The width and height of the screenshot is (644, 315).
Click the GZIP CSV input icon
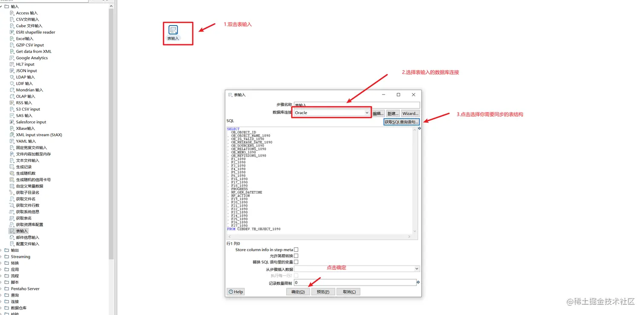12,45
